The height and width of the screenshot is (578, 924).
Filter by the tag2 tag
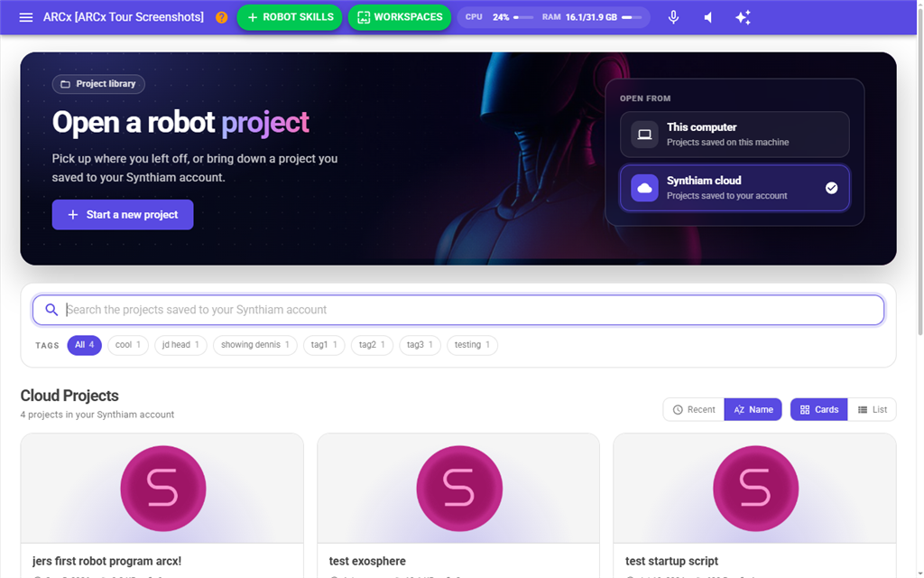coord(371,345)
